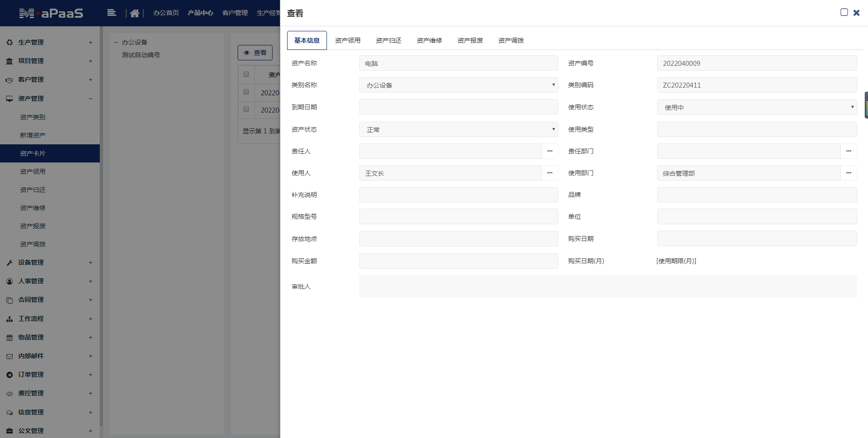Click the 信息管理 chat icon
The image size is (868, 438).
click(x=10, y=413)
